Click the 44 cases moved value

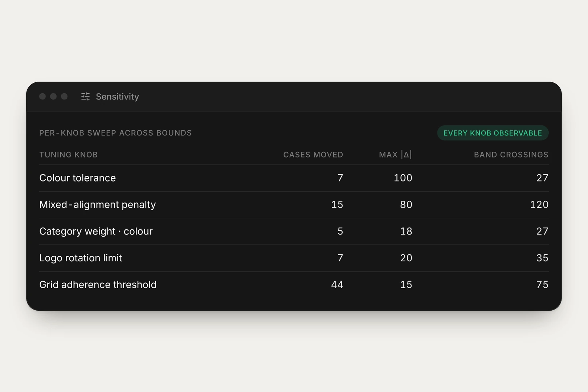point(337,285)
